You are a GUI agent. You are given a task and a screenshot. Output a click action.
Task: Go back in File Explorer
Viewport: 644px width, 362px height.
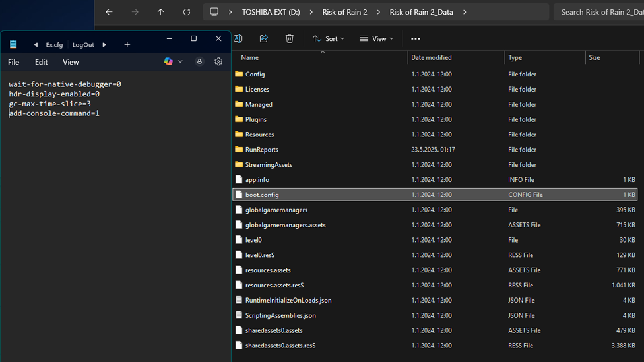[109, 12]
